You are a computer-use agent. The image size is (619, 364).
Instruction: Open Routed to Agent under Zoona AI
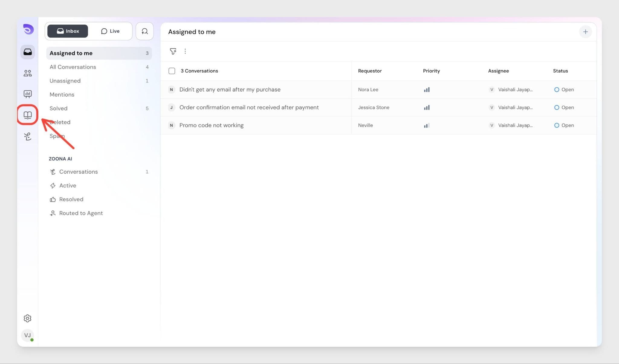tap(81, 213)
